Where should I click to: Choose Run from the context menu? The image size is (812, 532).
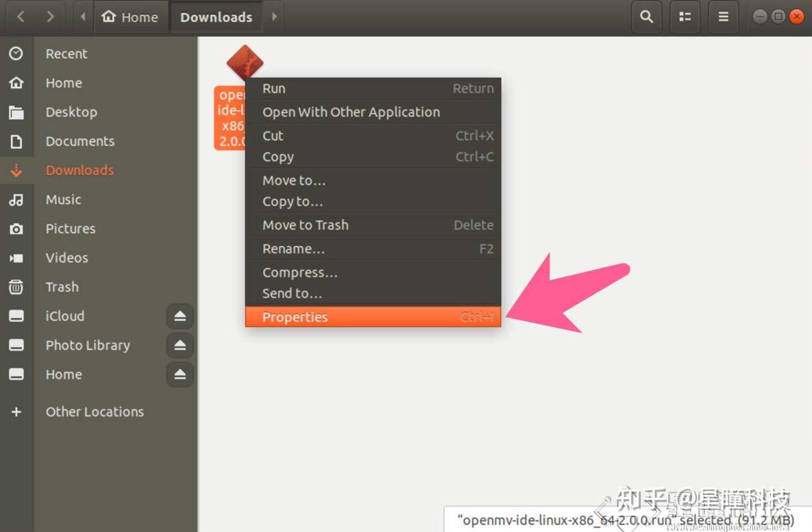point(273,88)
